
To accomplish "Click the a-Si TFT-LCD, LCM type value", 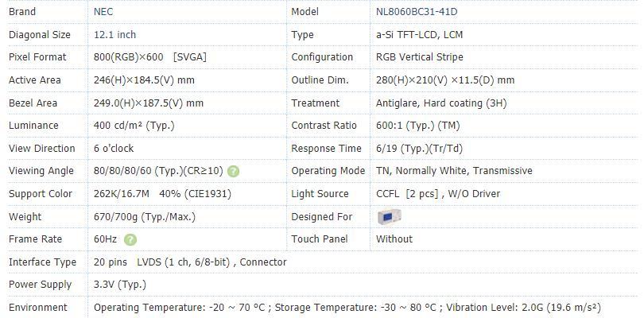I will coord(419,34).
